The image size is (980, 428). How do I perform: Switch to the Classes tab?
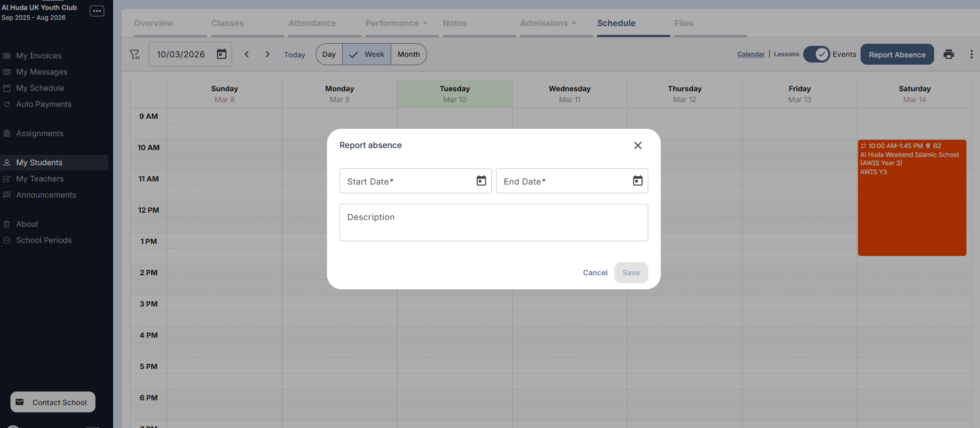point(227,23)
